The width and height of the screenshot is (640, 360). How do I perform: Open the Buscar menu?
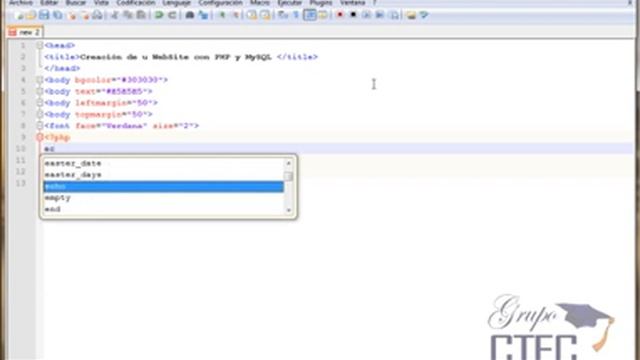point(76,2)
